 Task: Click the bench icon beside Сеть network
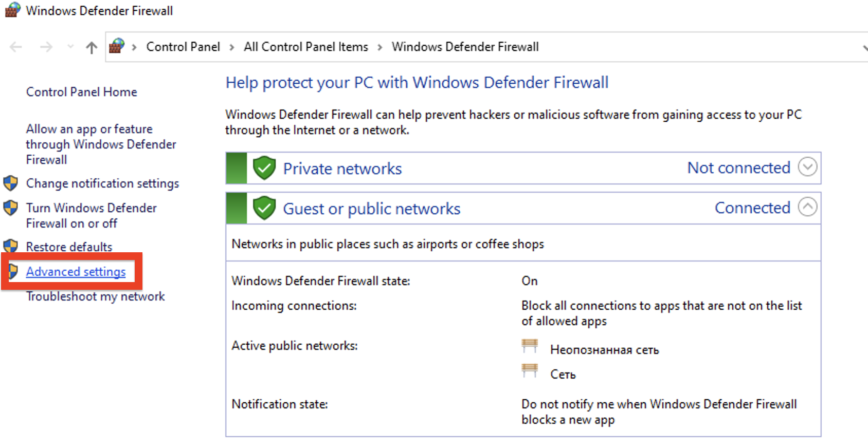(530, 370)
